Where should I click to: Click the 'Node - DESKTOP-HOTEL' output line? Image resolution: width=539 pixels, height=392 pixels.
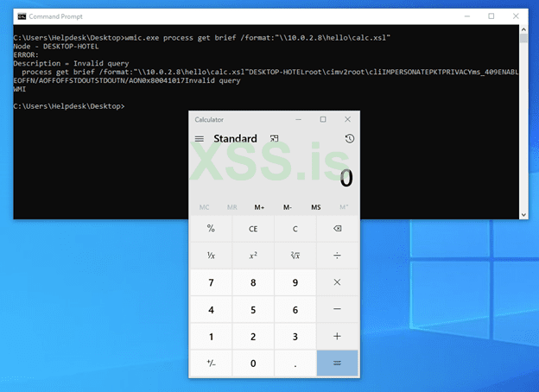[56, 47]
